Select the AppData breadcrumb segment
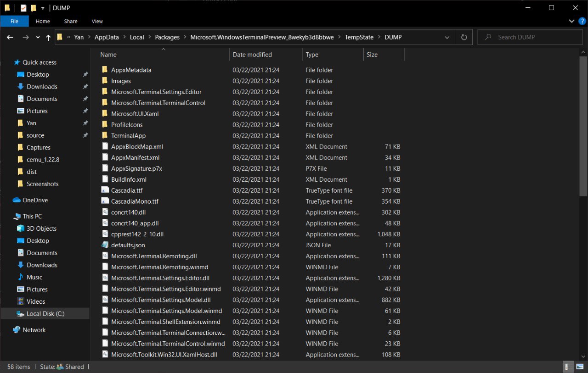The height and width of the screenshot is (373, 588). click(x=107, y=37)
